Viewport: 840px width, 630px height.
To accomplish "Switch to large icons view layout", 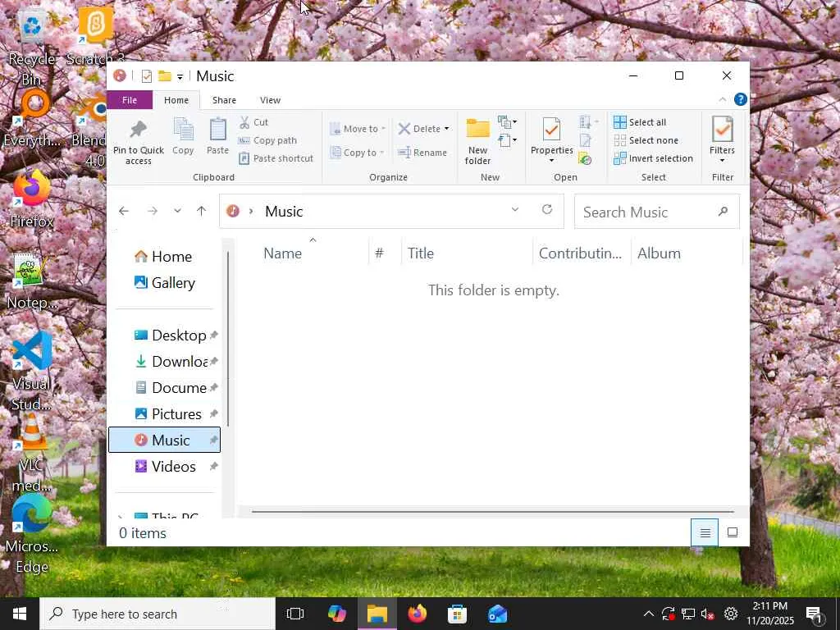I will point(733,533).
